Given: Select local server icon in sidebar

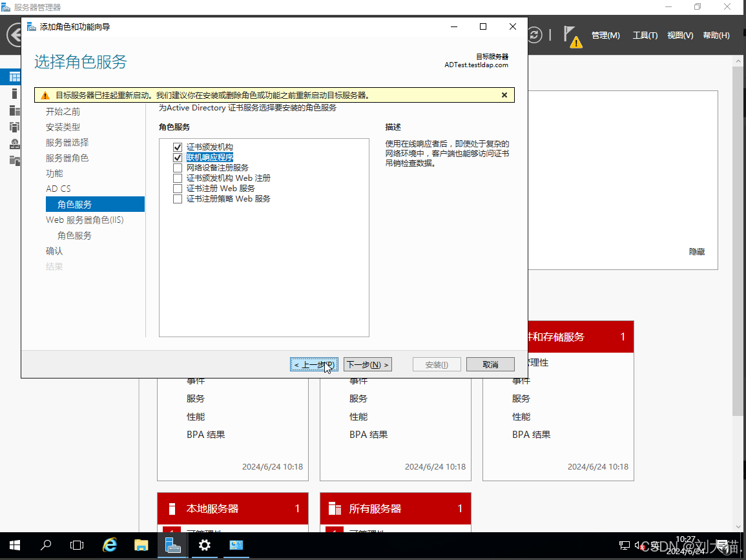Looking at the screenshot, I should point(14,94).
